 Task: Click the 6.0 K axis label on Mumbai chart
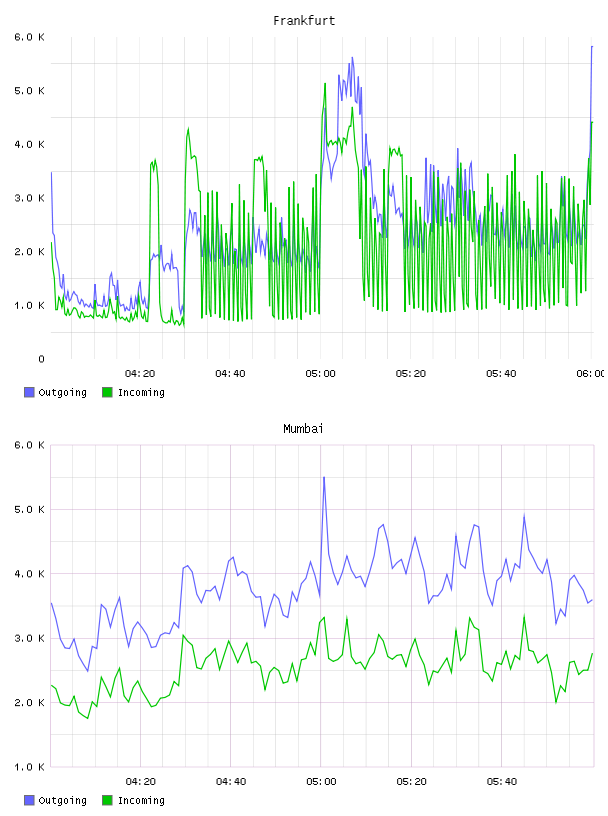click(x=30, y=445)
